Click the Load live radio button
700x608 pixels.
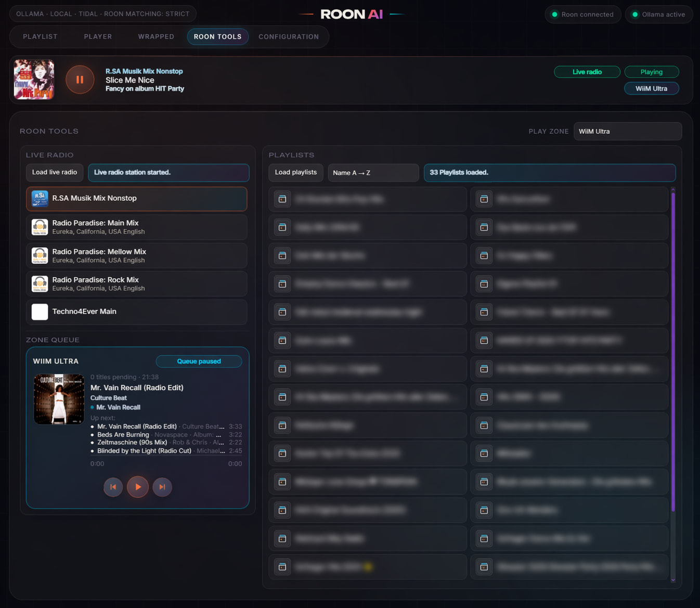coord(55,172)
